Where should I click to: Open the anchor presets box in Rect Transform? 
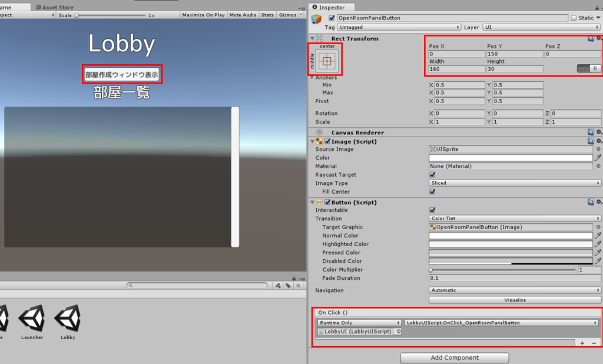(x=328, y=60)
